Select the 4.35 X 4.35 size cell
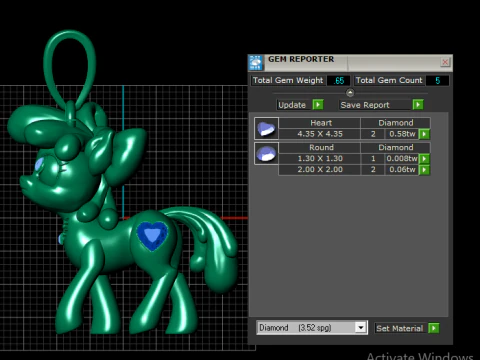 320,134
